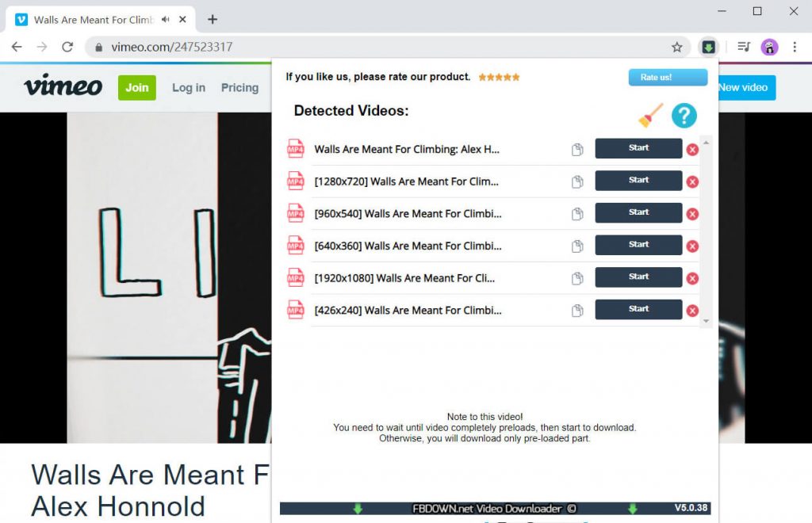The width and height of the screenshot is (812, 523).
Task: Remove the 1920x1080 video entry
Action: pos(692,278)
